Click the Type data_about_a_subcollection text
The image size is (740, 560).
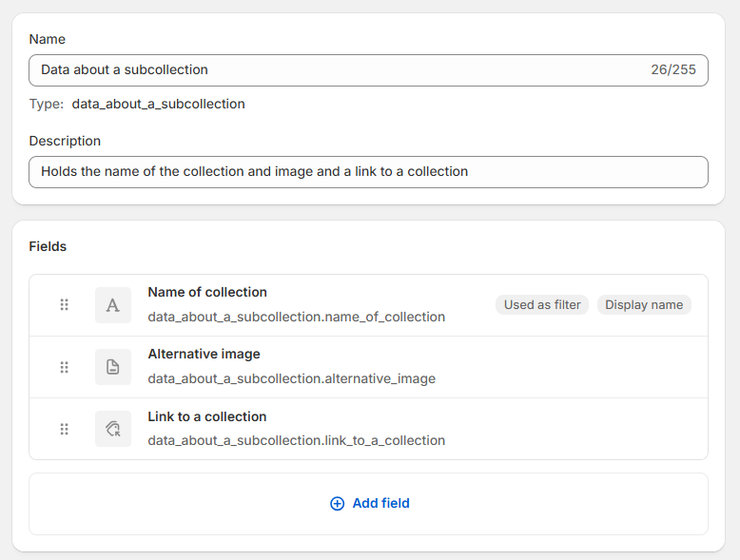137,105
